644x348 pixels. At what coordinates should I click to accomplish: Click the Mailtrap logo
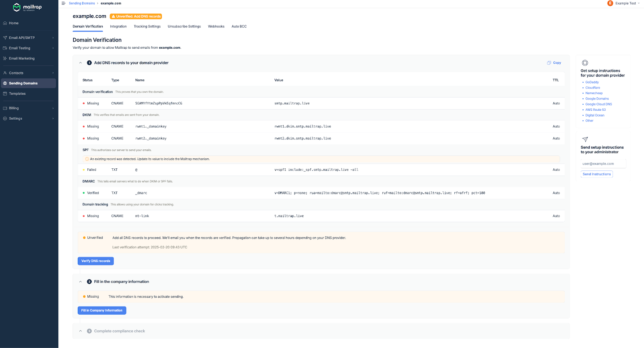pyautogui.click(x=27, y=7)
